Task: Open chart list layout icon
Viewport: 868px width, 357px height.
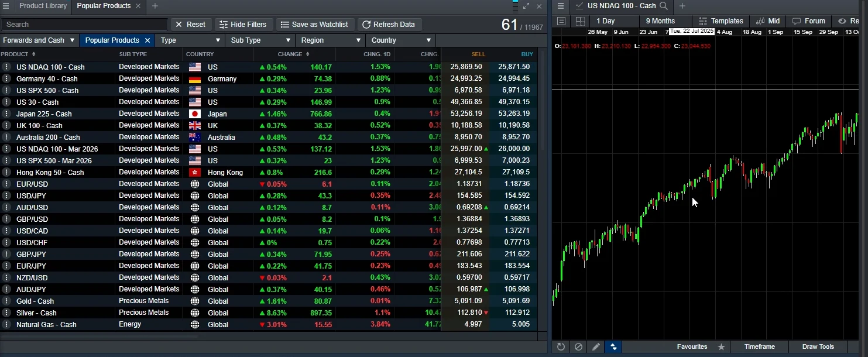Action: pyautogui.click(x=561, y=21)
